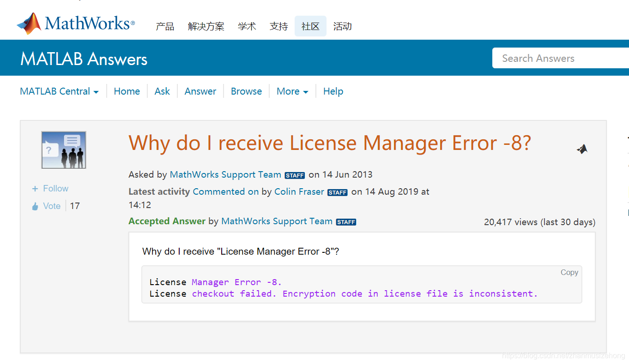Open asker MathWorks Support Team profile
The image size is (629, 364).
(225, 174)
